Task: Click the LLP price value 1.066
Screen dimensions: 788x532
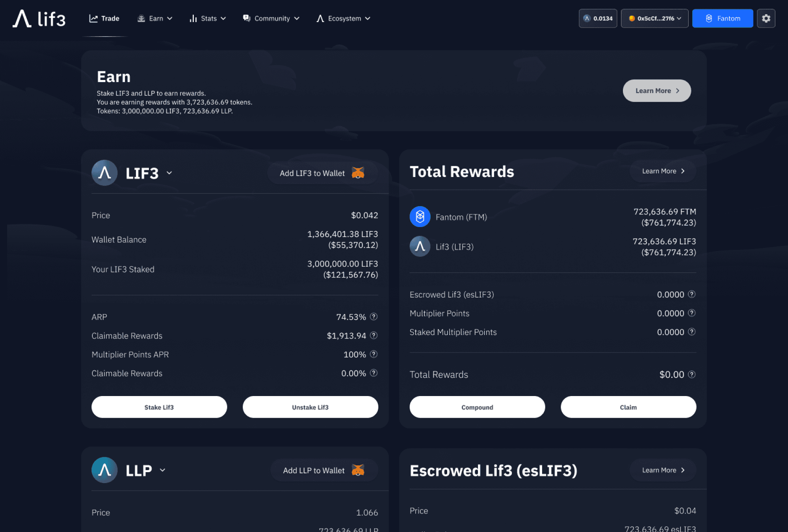Action: click(x=367, y=512)
